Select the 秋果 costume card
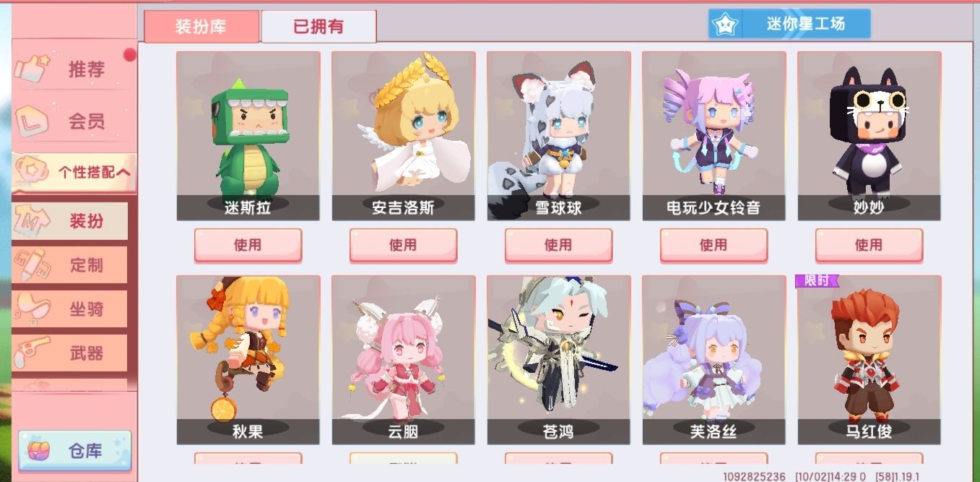 point(248,359)
